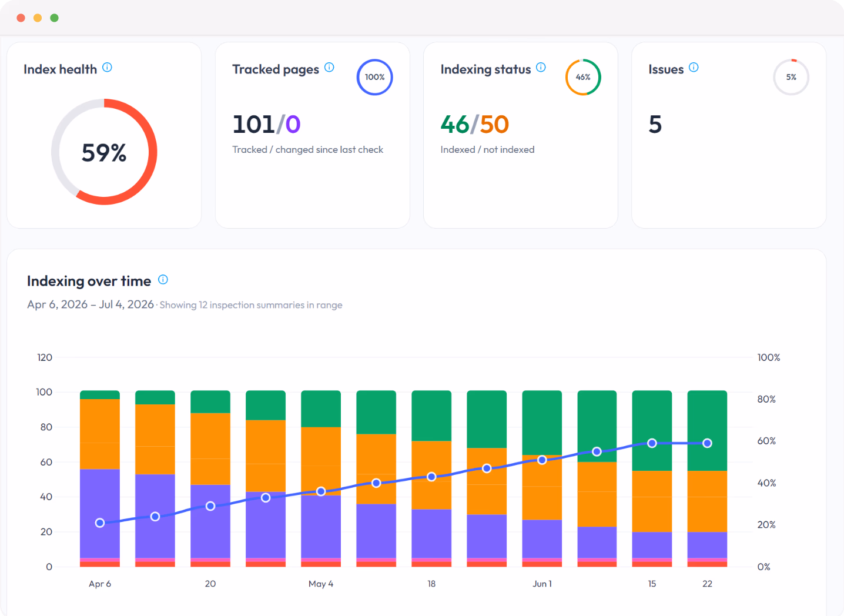Select the 46% ring on Indexing status card
The height and width of the screenshot is (616, 844).
pyautogui.click(x=583, y=77)
